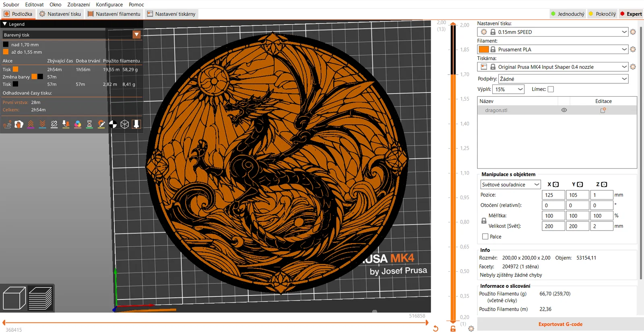
Task: Click top thumb of vertical layer slider
Action: pos(453,24)
